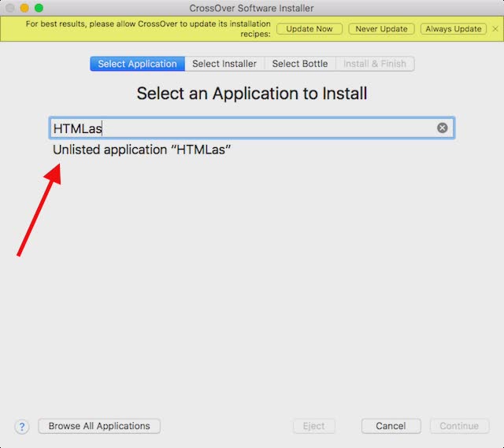Image resolution: width=504 pixels, height=448 pixels.
Task: Close the installer window with the red button
Action: pyautogui.click(x=10, y=8)
